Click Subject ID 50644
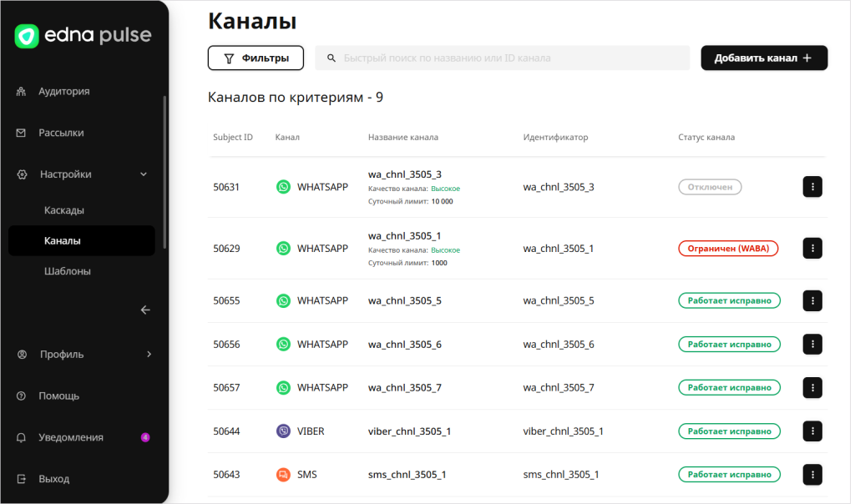855x504 pixels. (226, 431)
